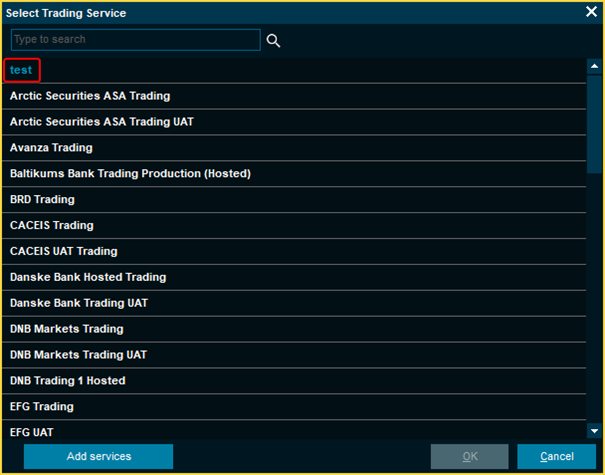Select Baltikums Bank Trading Production (Hosted)

pos(294,174)
